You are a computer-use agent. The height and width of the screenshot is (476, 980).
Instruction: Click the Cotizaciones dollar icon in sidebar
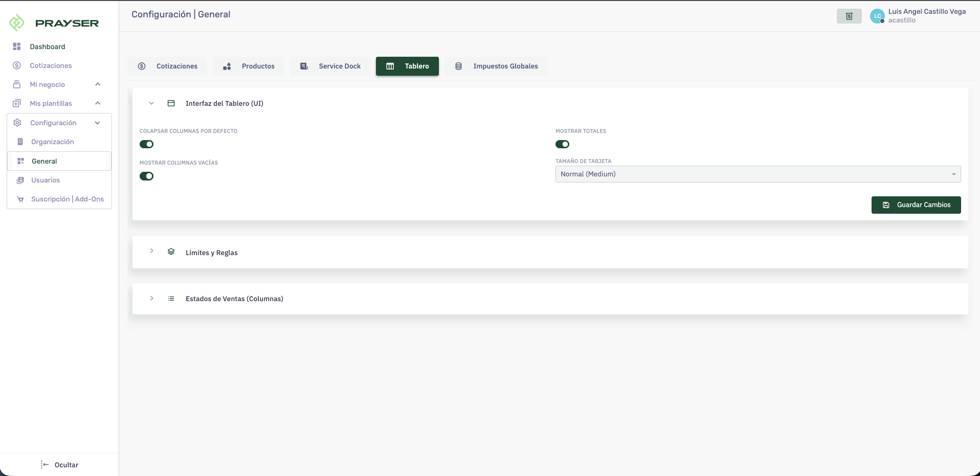pyautogui.click(x=17, y=65)
